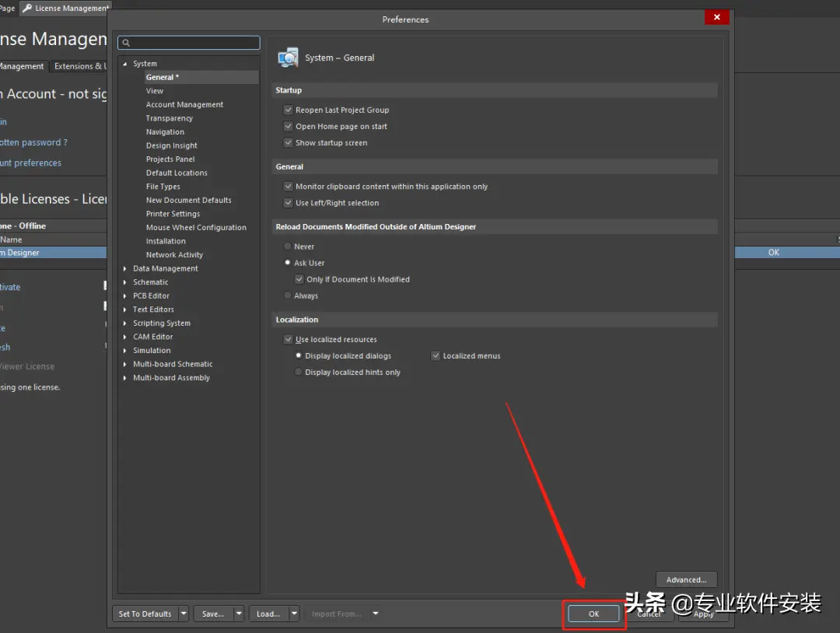Click the Load... button

click(268, 614)
